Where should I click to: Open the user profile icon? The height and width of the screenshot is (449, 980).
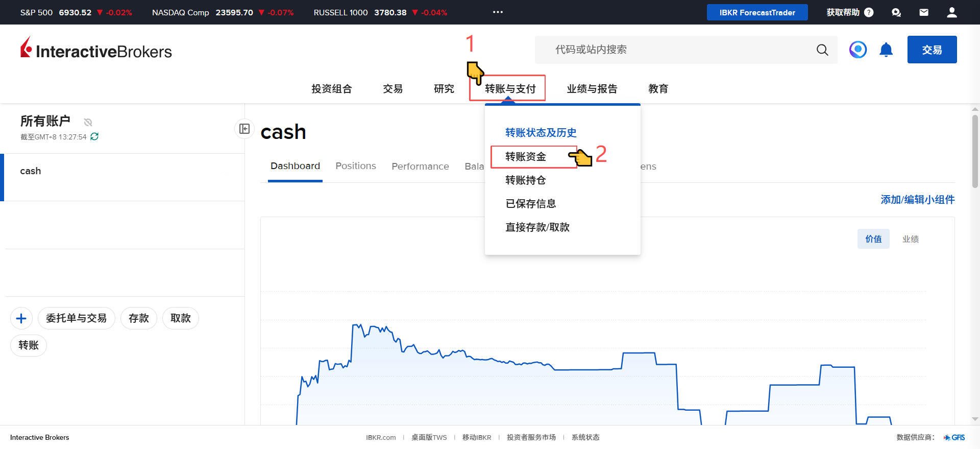point(951,12)
